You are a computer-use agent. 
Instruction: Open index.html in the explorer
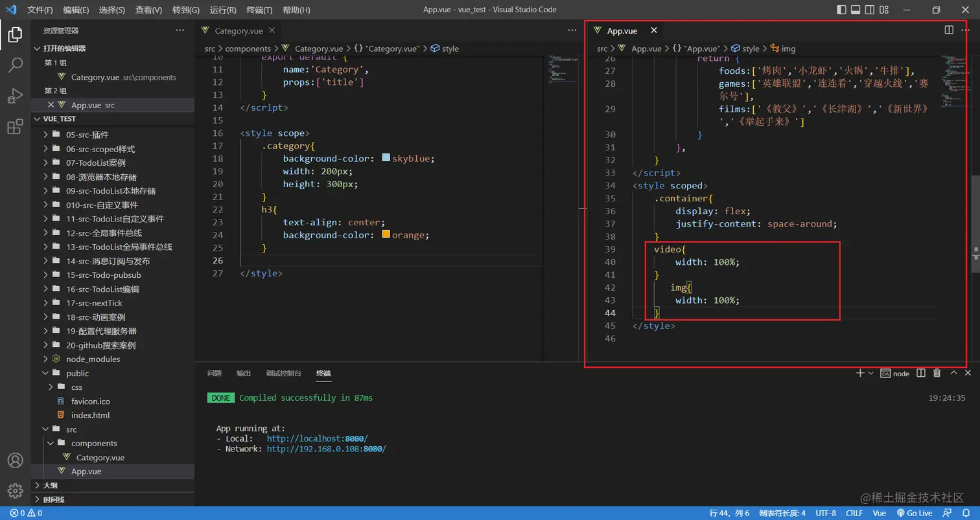113,415
